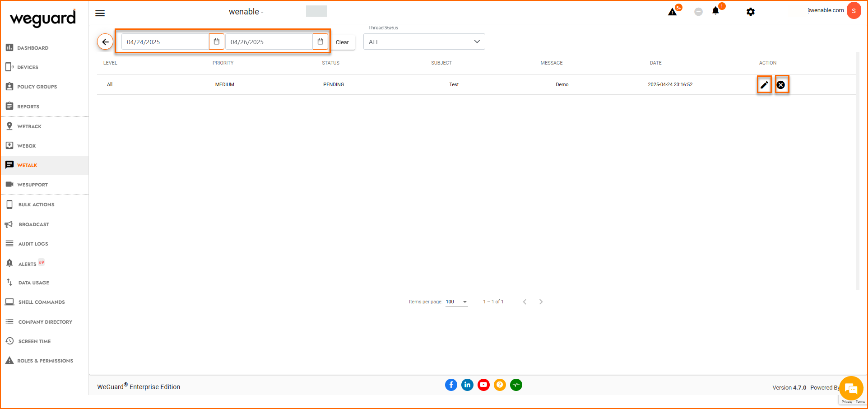Viewport: 868px width, 409px height.
Task: Open the green status pulse icon
Action: point(516,385)
